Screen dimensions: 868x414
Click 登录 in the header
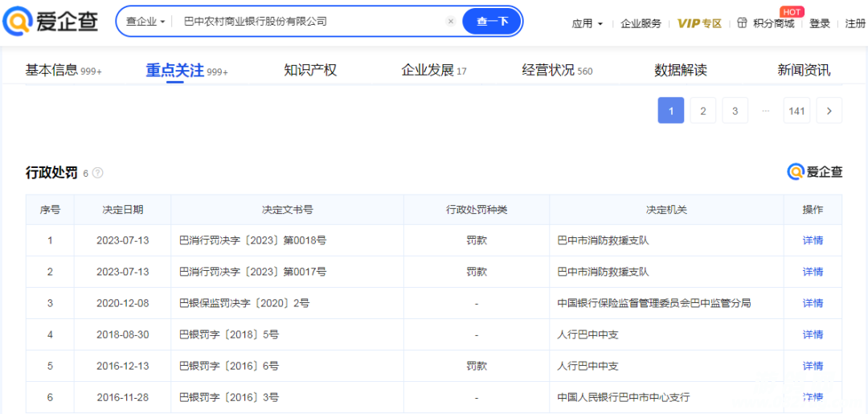(820, 23)
